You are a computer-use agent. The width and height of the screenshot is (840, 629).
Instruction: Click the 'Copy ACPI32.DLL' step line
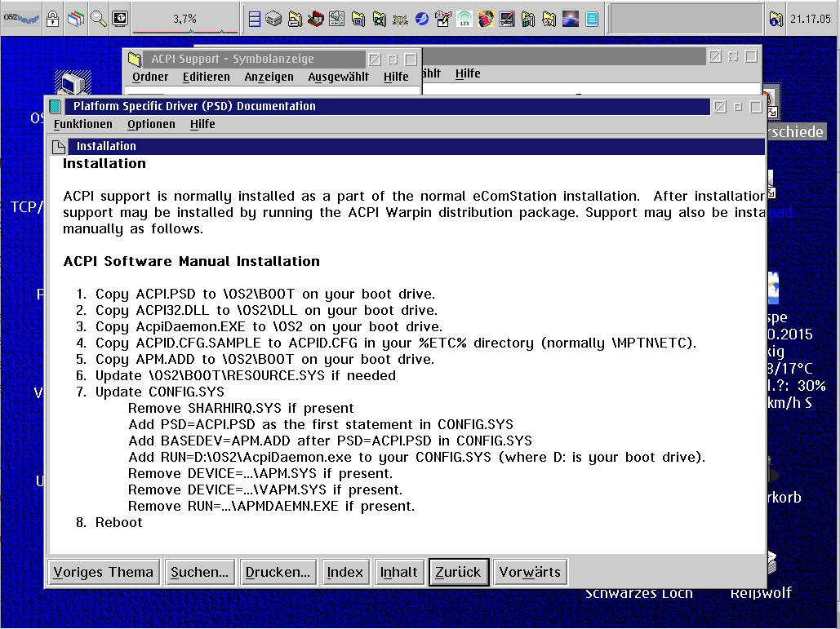click(266, 311)
